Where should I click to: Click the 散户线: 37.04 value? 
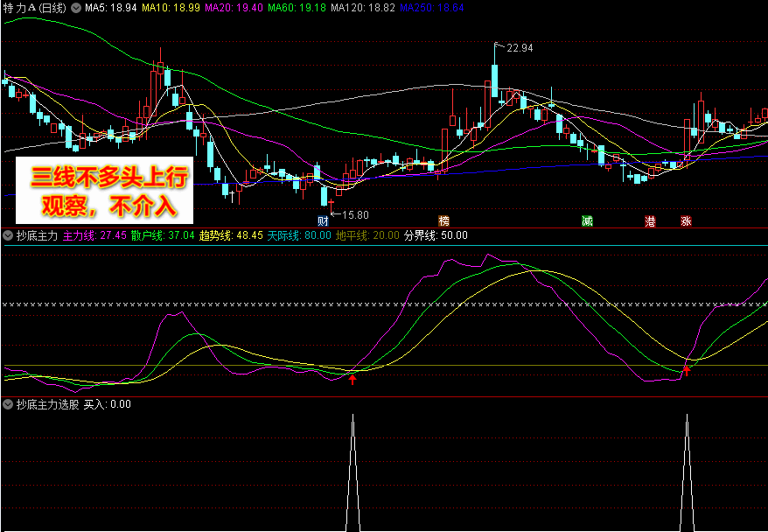coord(163,235)
